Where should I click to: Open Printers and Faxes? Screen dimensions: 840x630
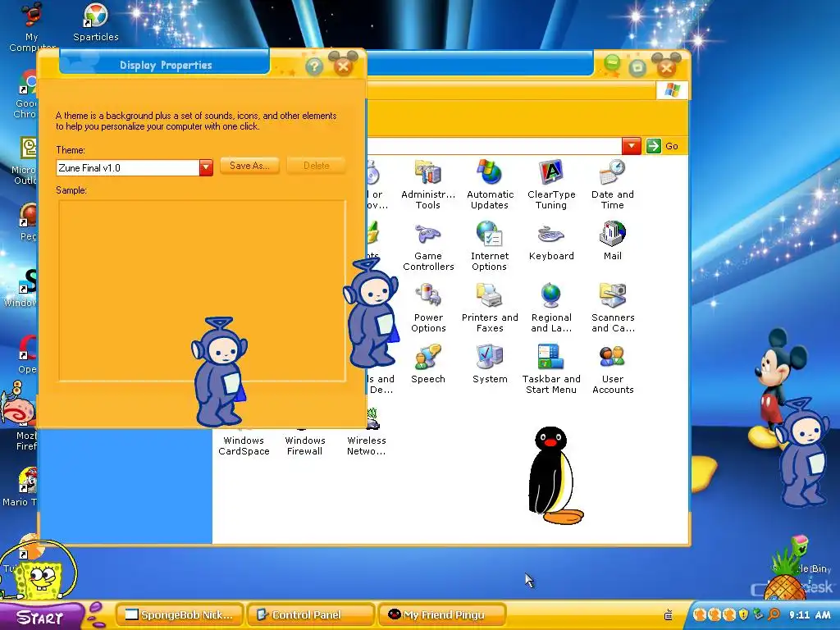pos(490,308)
